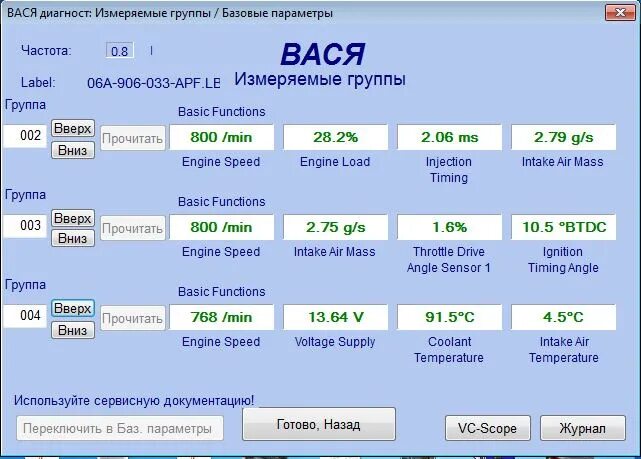Click Прочитать button next to group 002
Screen dimensions: 641x459
coord(133,139)
